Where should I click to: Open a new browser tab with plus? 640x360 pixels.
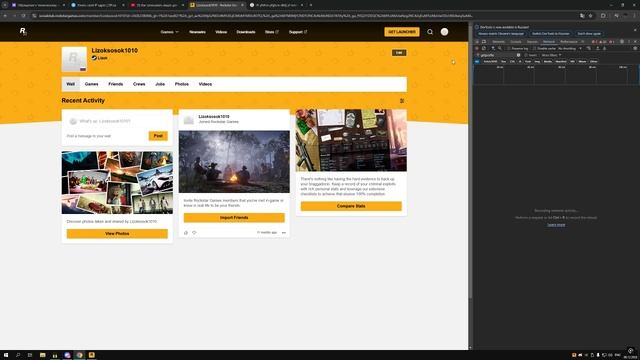[x=311, y=5]
